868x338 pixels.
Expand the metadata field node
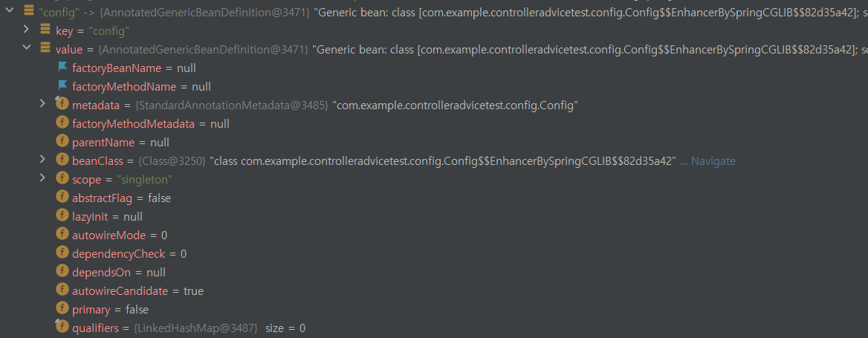[x=42, y=103]
